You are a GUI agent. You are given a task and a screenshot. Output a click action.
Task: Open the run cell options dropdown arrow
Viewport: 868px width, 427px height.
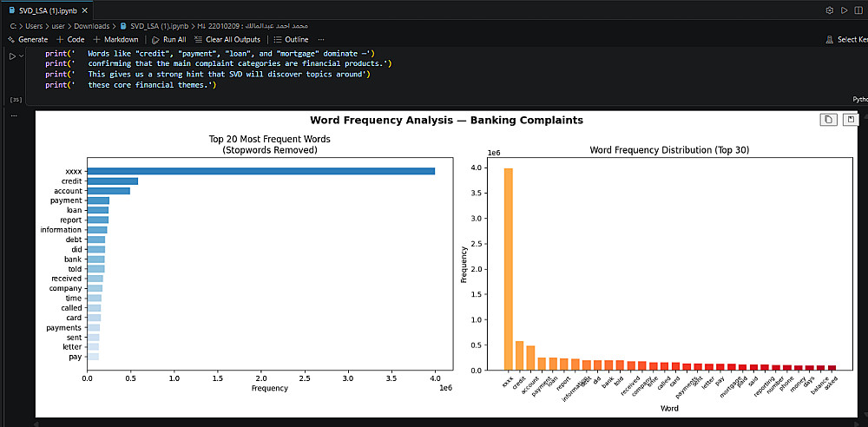click(21, 56)
